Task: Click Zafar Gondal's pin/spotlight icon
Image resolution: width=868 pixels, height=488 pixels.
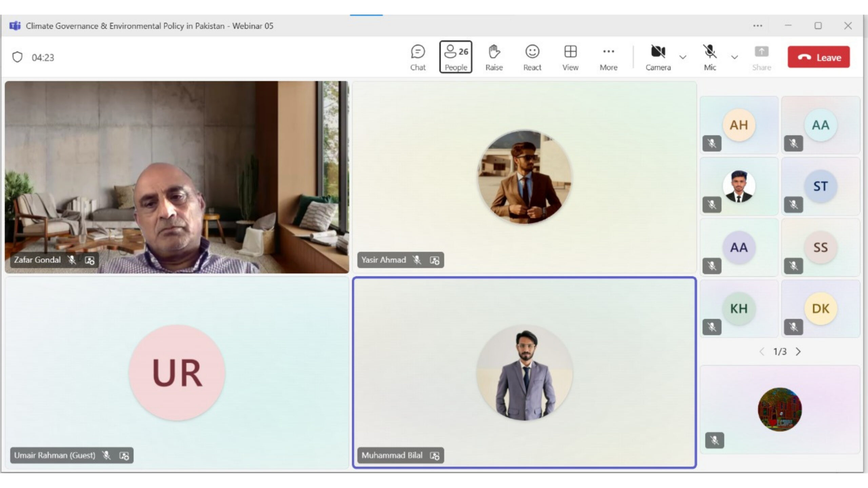Action: click(90, 260)
